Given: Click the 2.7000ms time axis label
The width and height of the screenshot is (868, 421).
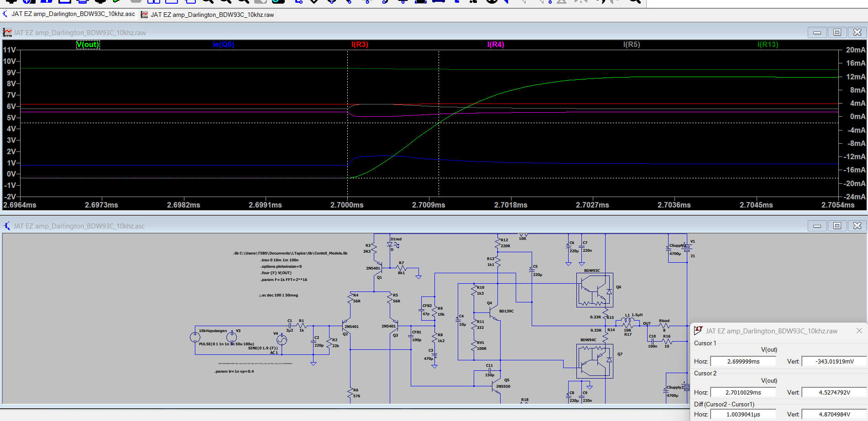Looking at the screenshot, I should click(x=347, y=205).
